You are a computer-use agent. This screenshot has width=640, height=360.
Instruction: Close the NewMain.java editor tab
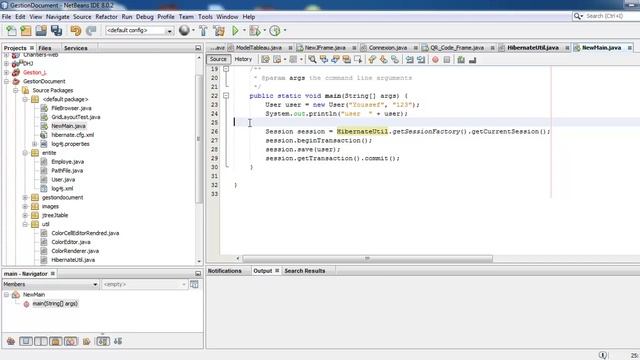point(630,48)
